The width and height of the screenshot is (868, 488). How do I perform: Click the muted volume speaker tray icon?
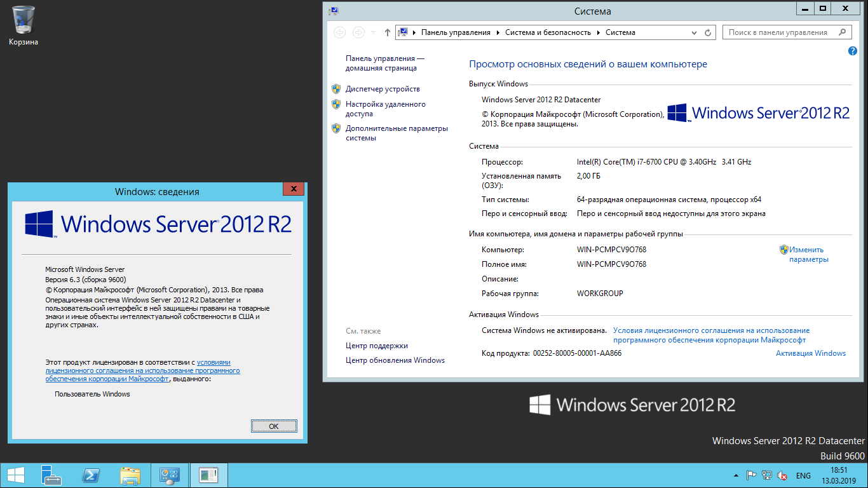pos(783,475)
